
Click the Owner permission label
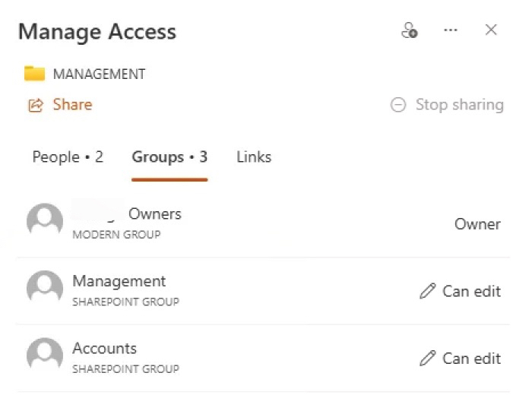(477, 224)
